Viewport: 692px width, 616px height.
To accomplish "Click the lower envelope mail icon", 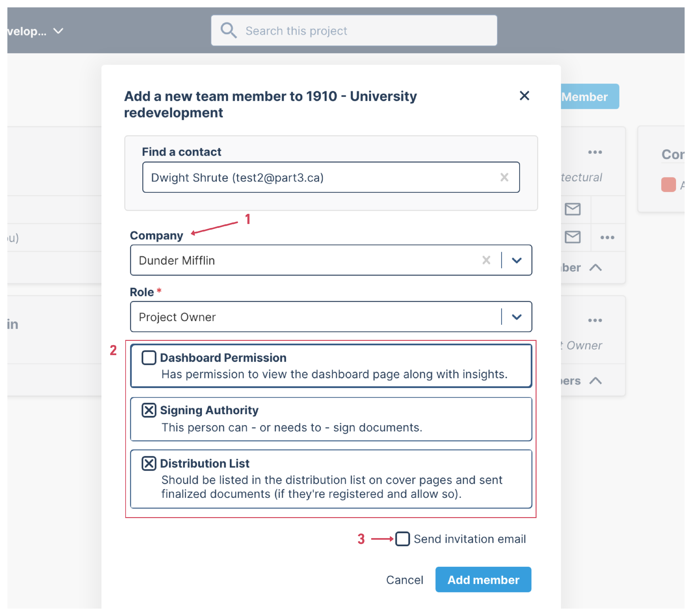I will (573, 237).
